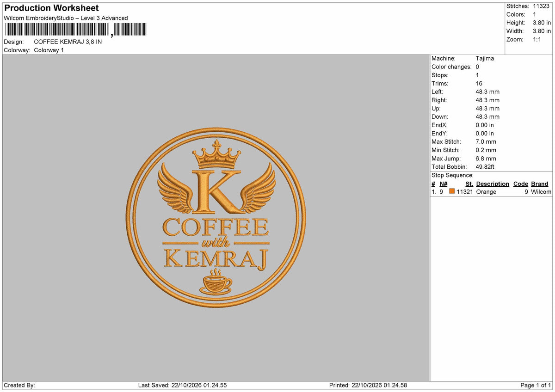The image size is (555, 392).
Task: Select the Min Stitch value "0.2 mm"
Action: 486,150
